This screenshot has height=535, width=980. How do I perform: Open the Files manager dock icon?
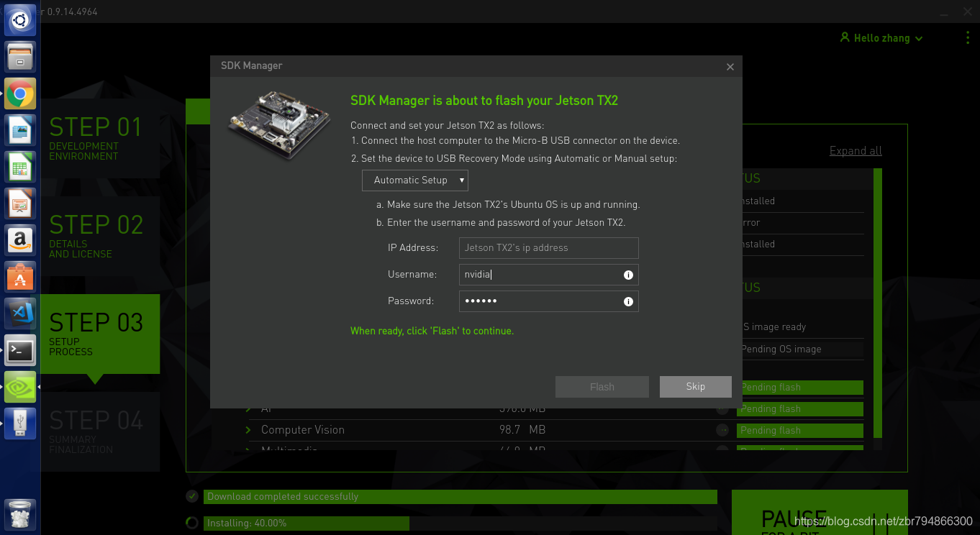[x=20, y=56]
